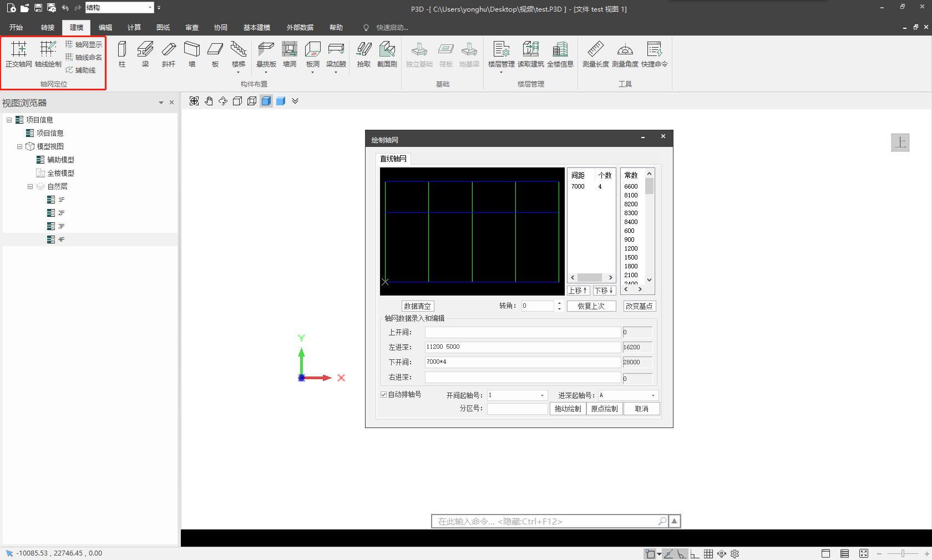Select the 楼梯 stair tool
Screen dimensions: 932x560
239,54
